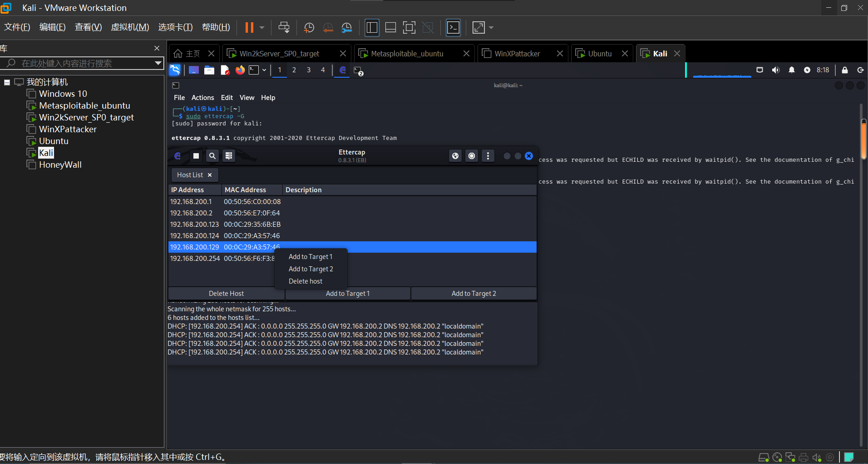Pause the Kali virtual machine
The image size is (868, 464).
(x=249, y=28)
